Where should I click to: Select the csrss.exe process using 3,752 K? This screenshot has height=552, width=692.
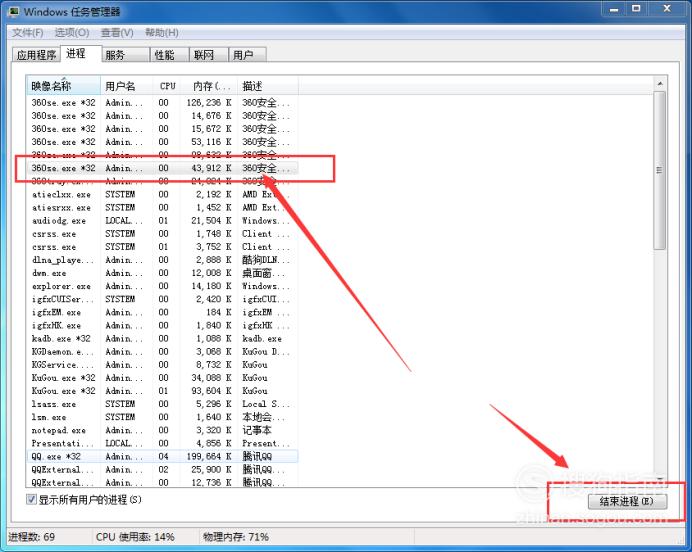162,247
